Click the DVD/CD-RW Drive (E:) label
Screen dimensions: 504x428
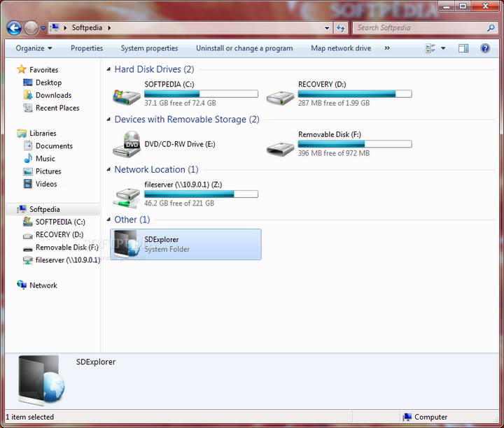click(x=180, y=144)
